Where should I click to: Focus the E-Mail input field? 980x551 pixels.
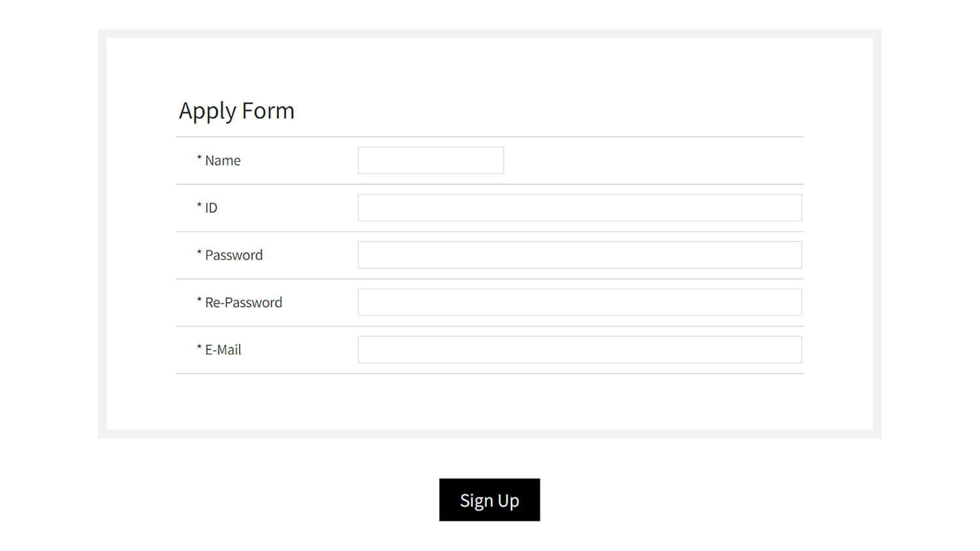click(580, 349)
